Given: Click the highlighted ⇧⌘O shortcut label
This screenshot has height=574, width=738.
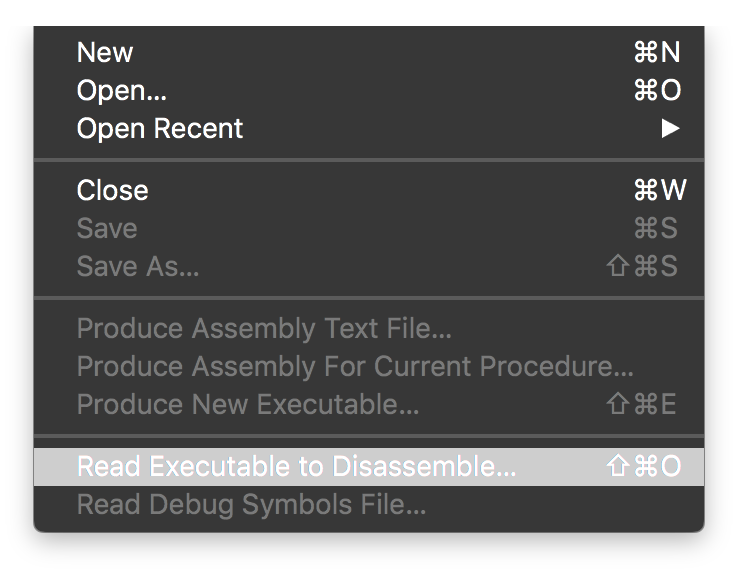Looking at the screenshot, I should [x=644, y=467].
